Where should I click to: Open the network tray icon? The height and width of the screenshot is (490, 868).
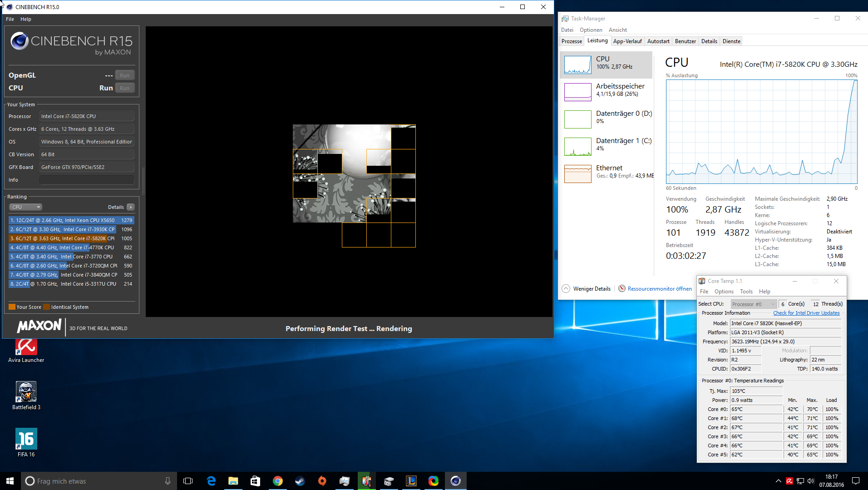pyautogui.click(x=800, y=481)
